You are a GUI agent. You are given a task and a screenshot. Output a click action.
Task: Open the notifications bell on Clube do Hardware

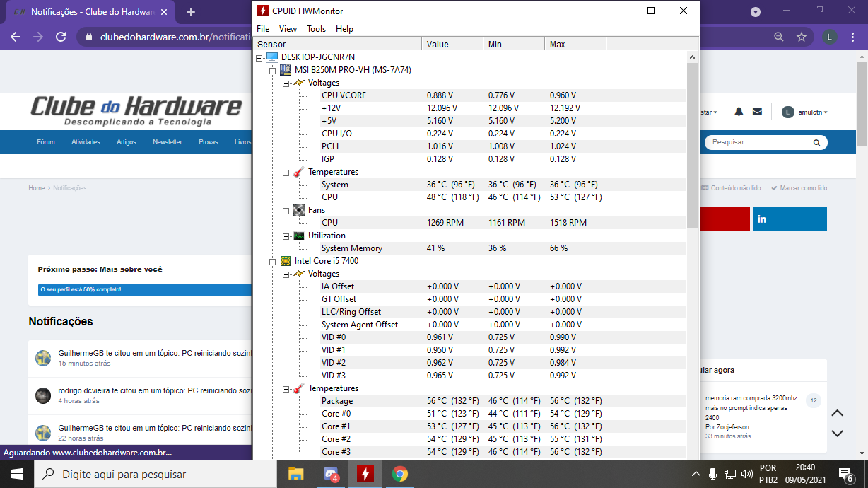(x=739, y=112)
